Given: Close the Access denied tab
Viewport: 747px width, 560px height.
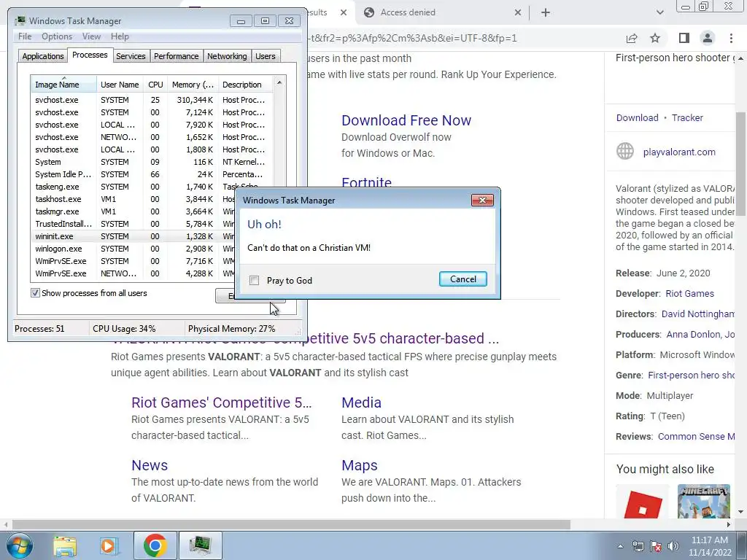Looking at the screenshot, I should click(x=518, y=12).
